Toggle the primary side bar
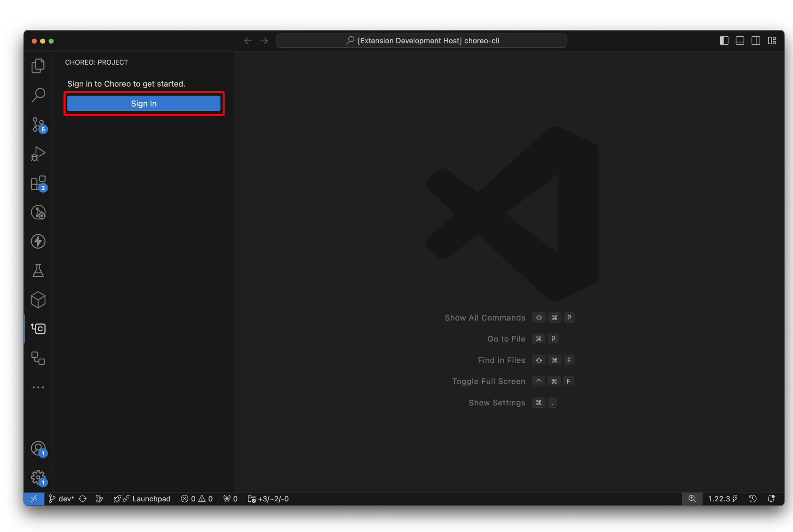Viewport: 793px width, 532px height. click(724, 41)
